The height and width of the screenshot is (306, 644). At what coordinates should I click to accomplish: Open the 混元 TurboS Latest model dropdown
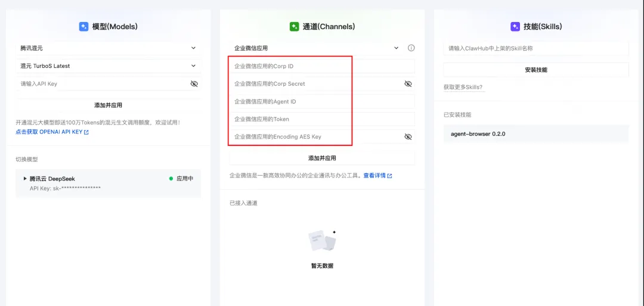[x=109, y=65]
